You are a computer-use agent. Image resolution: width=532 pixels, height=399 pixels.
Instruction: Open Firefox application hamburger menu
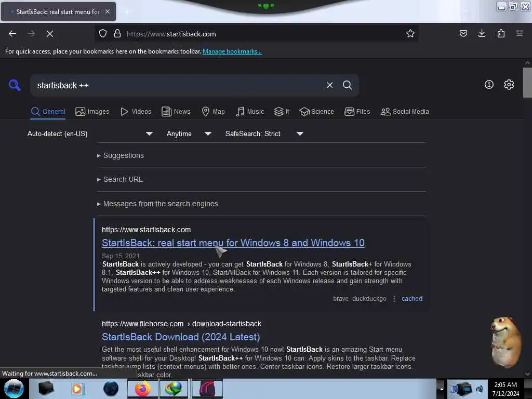pos(519,34)
